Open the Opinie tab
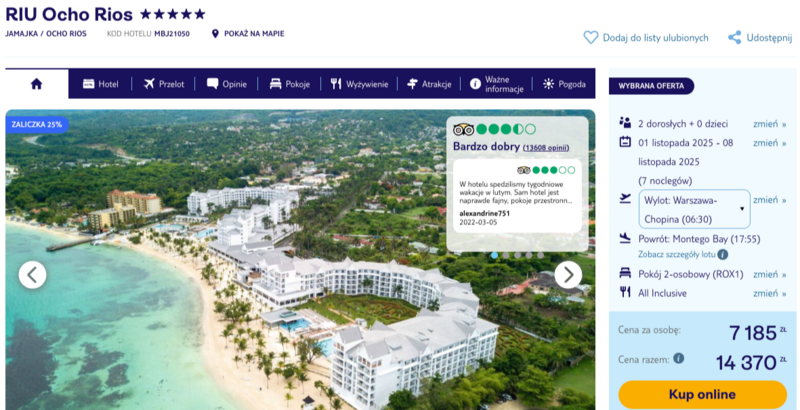The image size is (800, 410). 227,84
